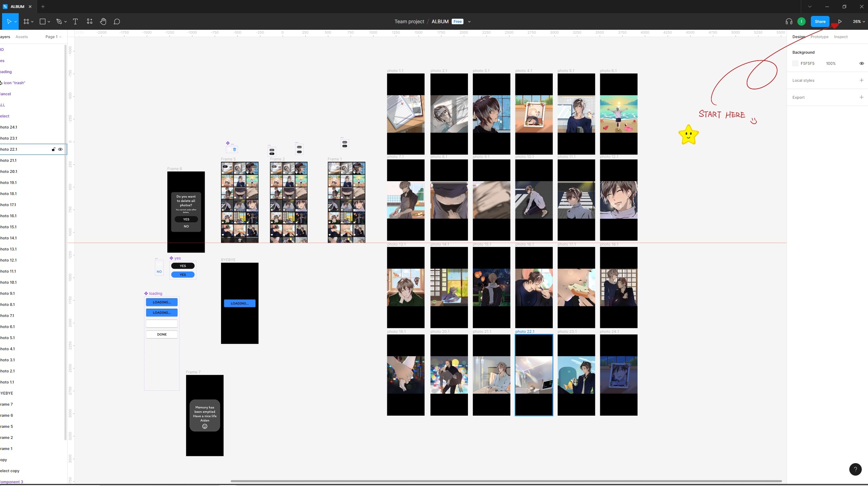The height and width of the screenshot is (486, 868).
Task: Open file name options chevron
Action: [469, 22]
